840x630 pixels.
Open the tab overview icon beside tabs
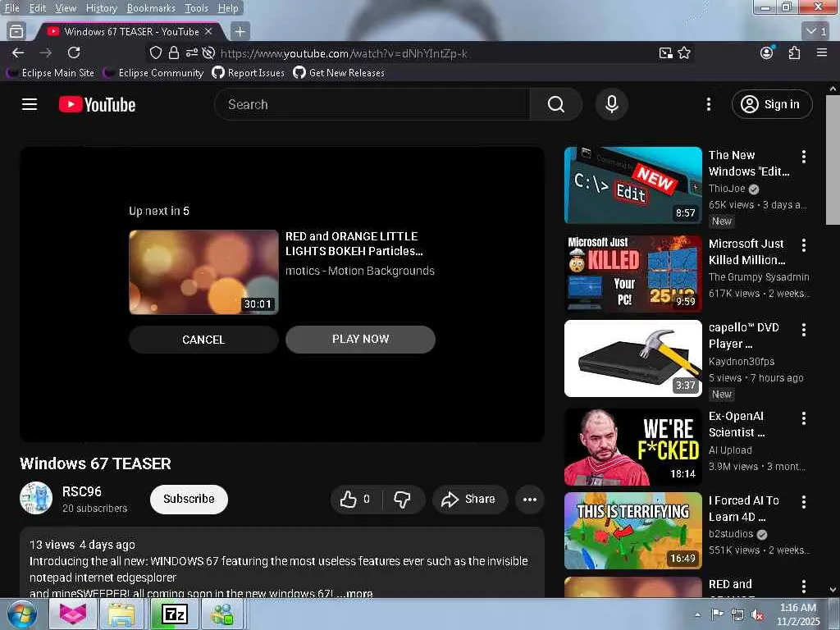(16, 32)
